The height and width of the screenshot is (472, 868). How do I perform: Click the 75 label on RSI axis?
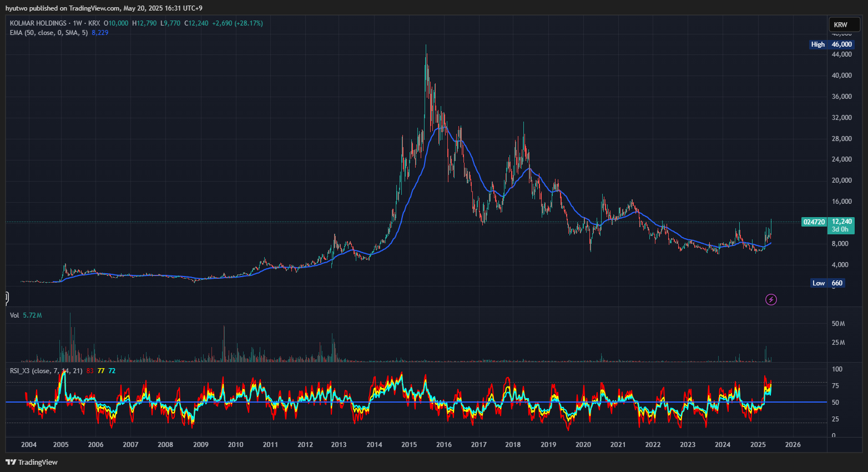(x=835, y=386)
